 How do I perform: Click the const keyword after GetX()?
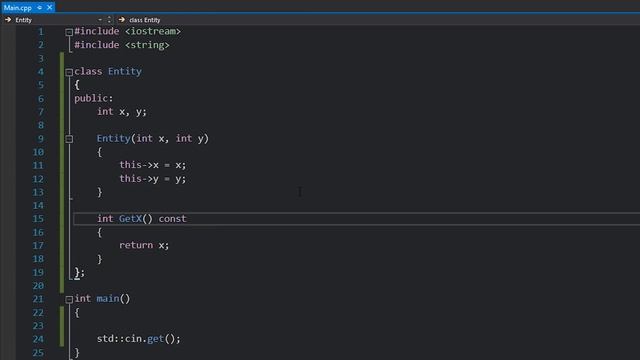click(172, 219)
